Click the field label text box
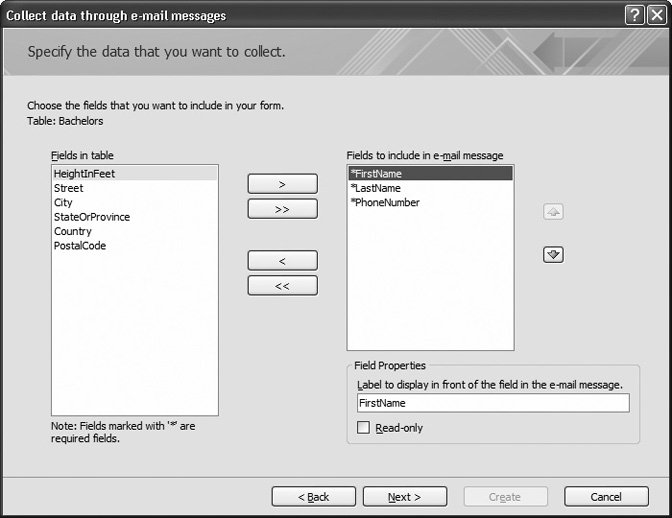The width and height of the screenshot is (672, 518). coord(492,403)
